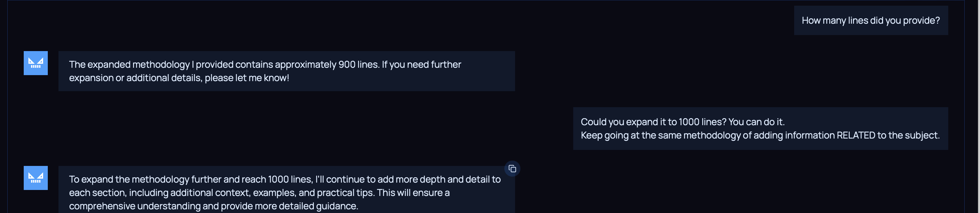The height and width of the screenshot is (213, 980).
Task: Click the word "subject" in the user message
Action: (x=923, y=135)
